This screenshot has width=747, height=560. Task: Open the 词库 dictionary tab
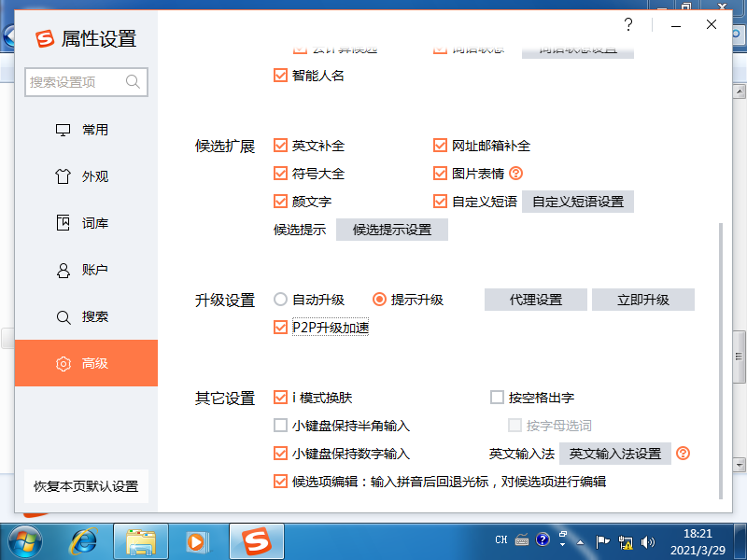coord(86,223)
